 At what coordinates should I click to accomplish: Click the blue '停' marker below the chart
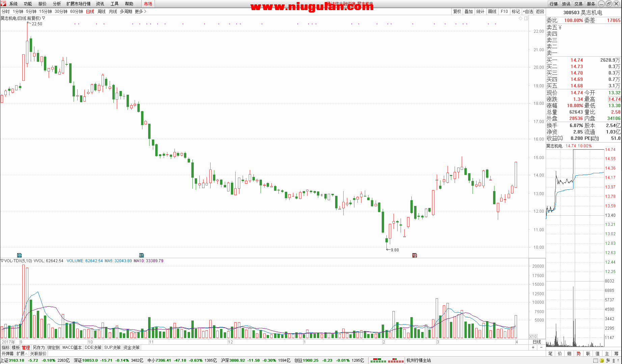click(20, 255)
